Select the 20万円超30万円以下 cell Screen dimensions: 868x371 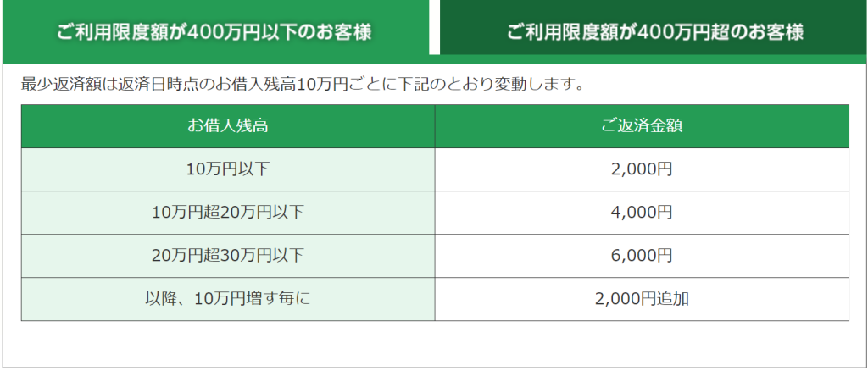pos(228,256)
